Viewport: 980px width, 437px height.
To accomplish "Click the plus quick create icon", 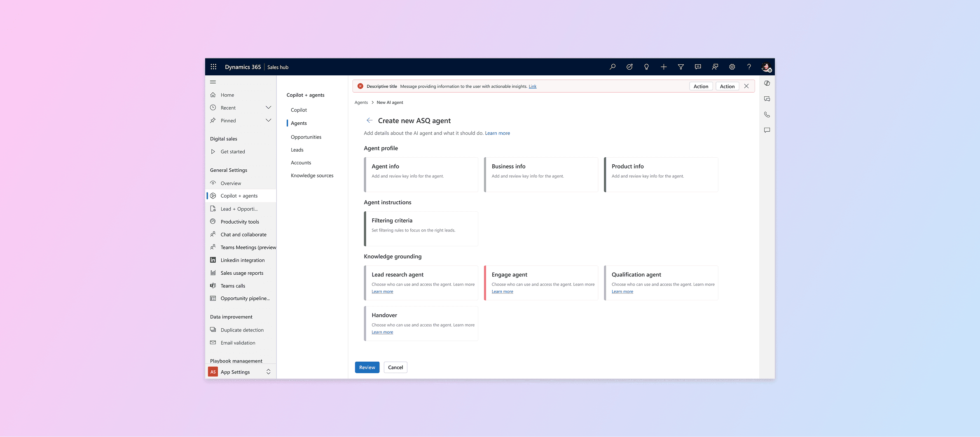I will click(664, 67).
